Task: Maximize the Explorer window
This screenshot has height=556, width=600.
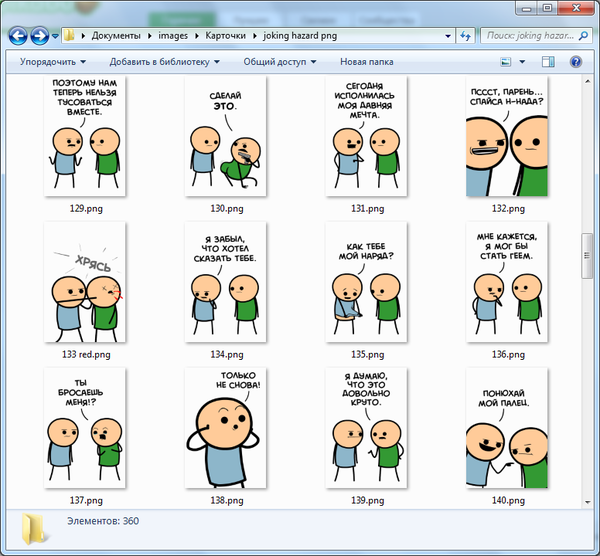Action: (548, 8)
